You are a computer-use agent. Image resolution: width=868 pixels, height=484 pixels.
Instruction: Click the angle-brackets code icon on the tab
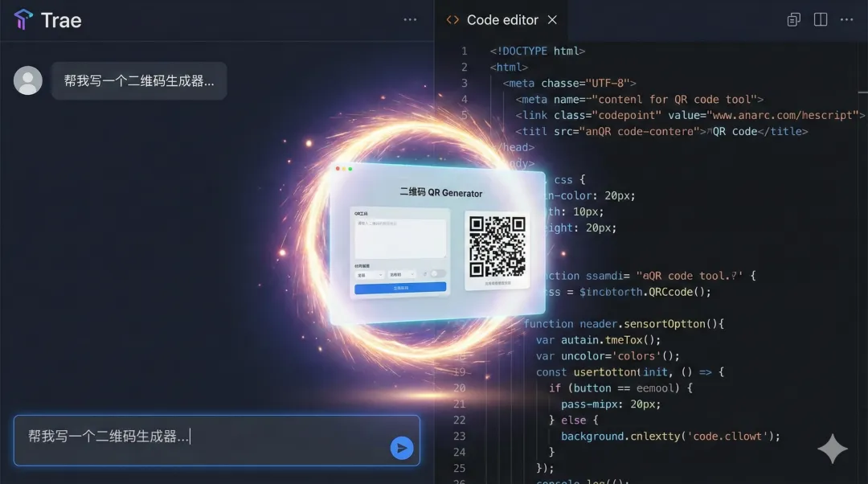tap(452, 20)
